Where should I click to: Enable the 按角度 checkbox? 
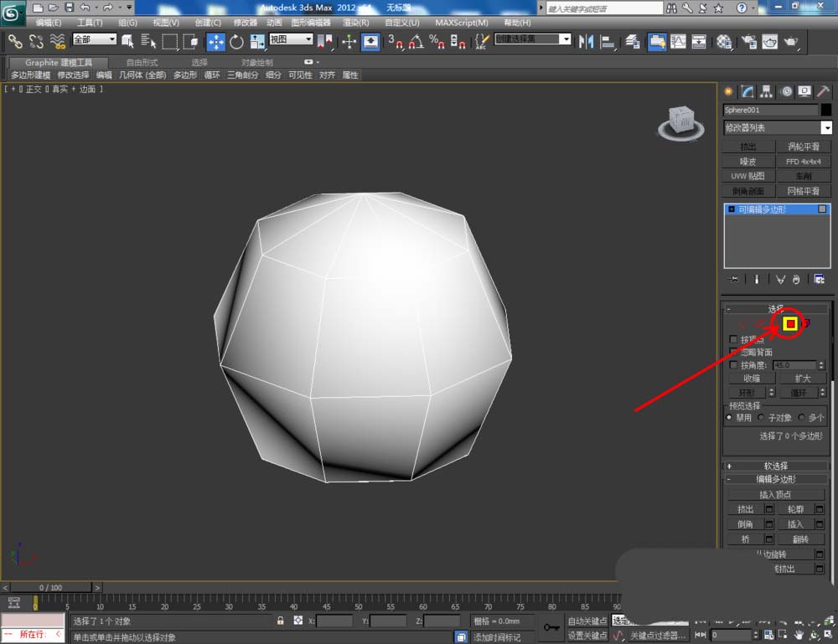click(734, 366)
